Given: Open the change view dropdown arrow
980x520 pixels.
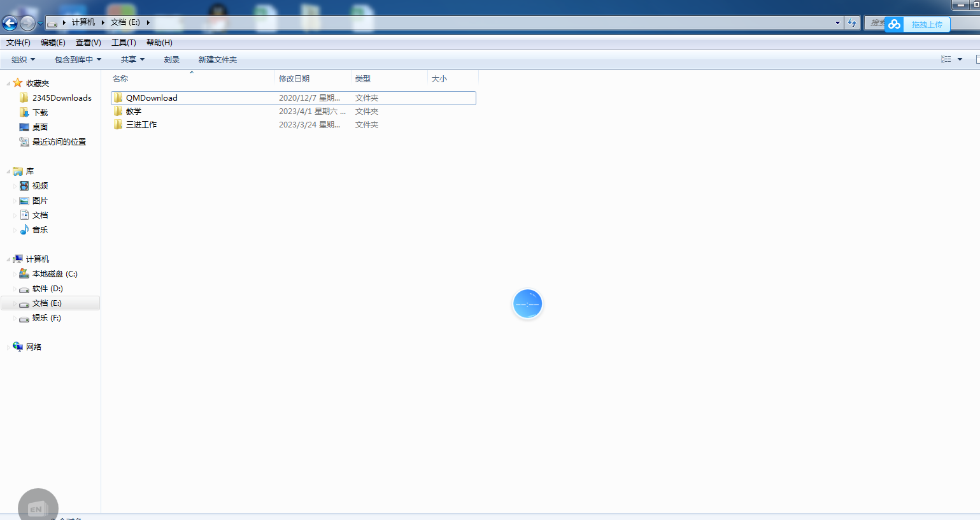Looking at the screenshot, I should point(960,59).
